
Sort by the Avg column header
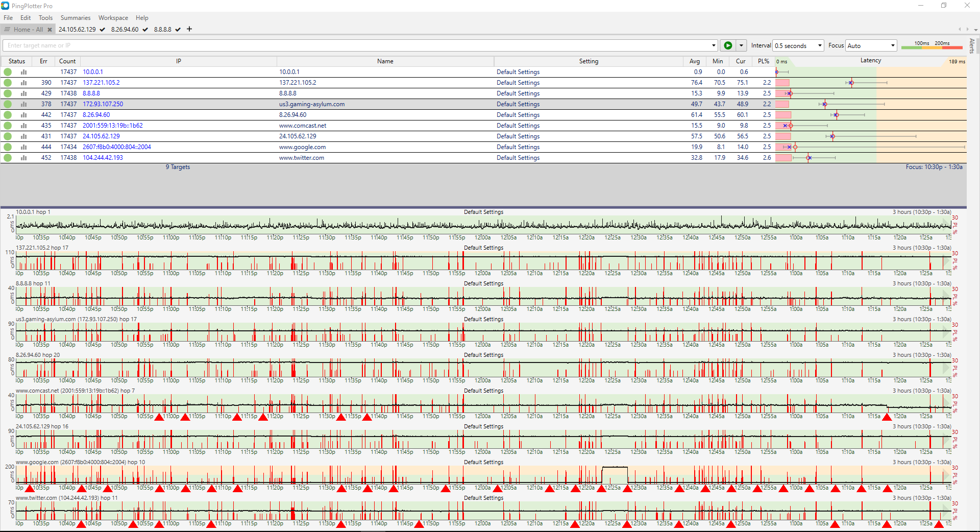pyautogui.click(x=695, y=61)
